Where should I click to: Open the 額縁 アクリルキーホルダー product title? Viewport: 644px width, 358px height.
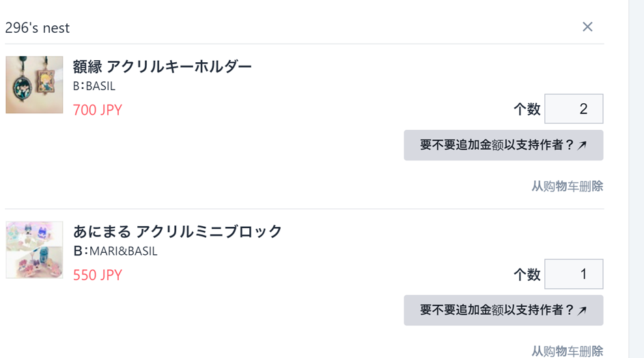162,66
